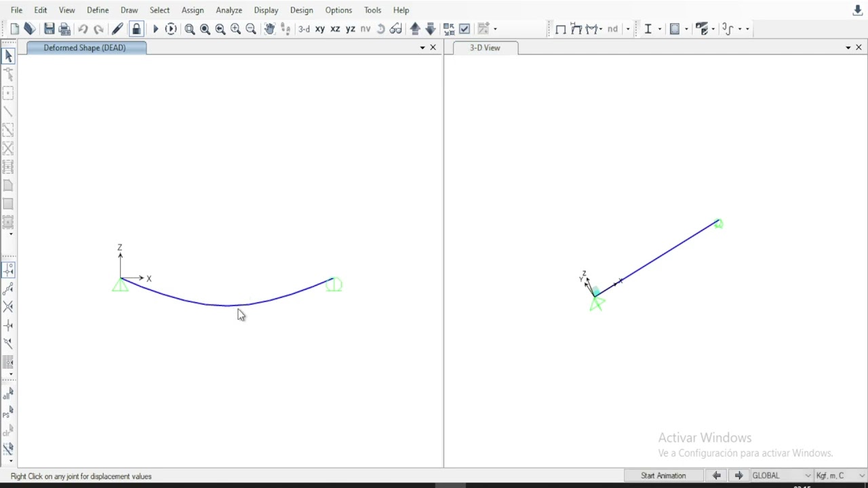The height and width of the screenshot is (488, 868).
Task: Set view to xy plane
Action: click(319, 28)
